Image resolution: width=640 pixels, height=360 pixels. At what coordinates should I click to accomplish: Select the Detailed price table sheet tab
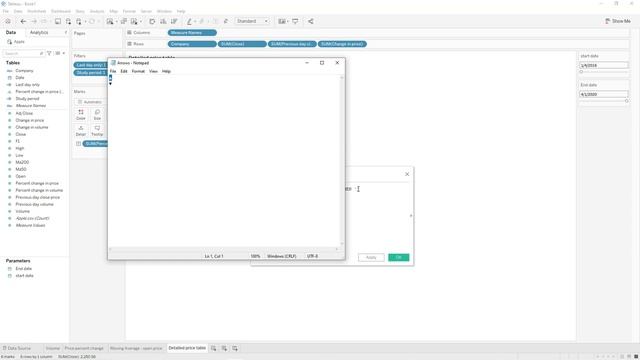pyautogui.click(x=187, y=348)
